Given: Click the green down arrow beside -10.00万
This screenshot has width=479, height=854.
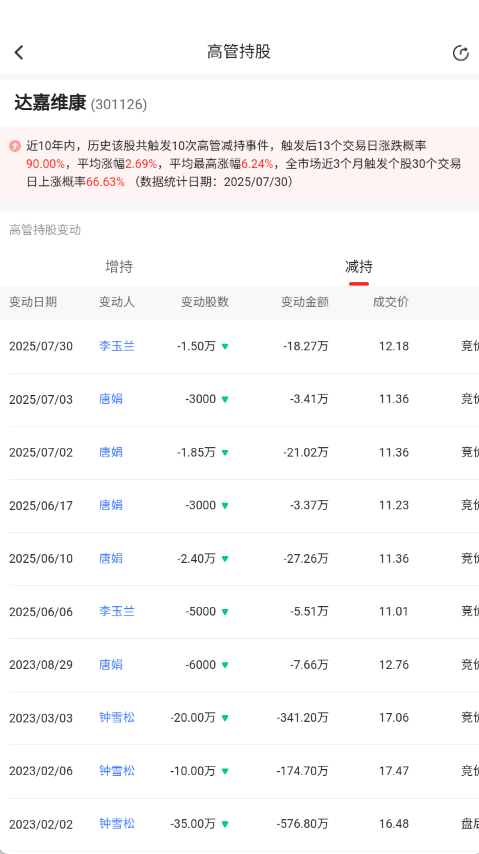Looking at the screenshot, I should point(225,771).
